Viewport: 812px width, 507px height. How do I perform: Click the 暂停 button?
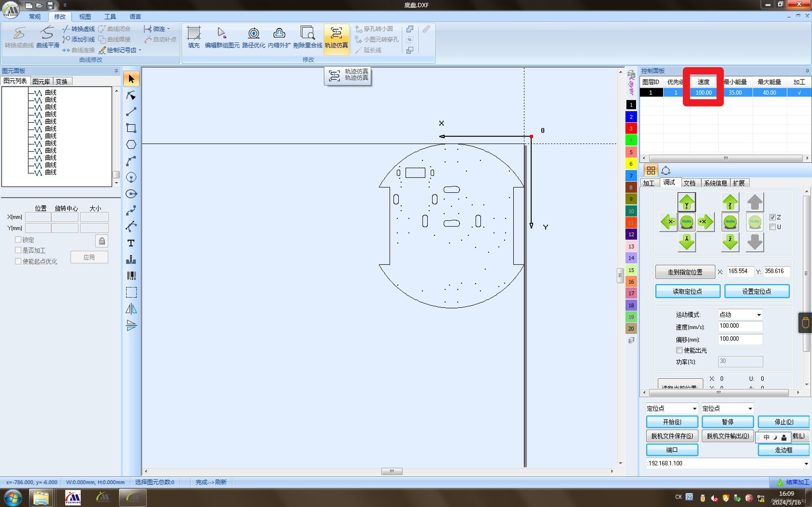tap(727, 422)
